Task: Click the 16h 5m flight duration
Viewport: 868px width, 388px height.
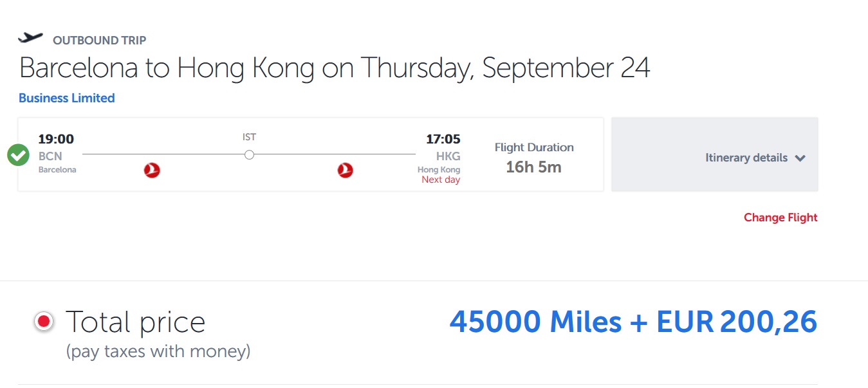Action: (x=533, y=167)
